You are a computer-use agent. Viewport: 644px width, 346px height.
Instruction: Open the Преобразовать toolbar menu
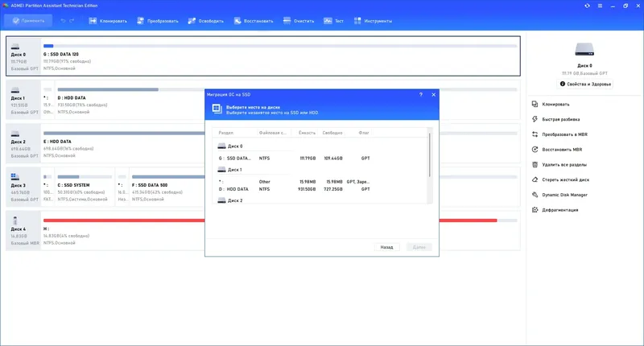coord(158,21)
